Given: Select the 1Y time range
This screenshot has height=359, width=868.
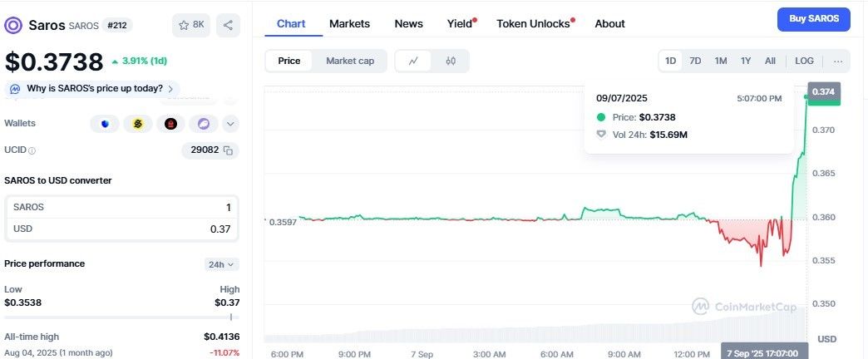Looking at the screenshot, I should pyautogui.click(x=746, y=61).
